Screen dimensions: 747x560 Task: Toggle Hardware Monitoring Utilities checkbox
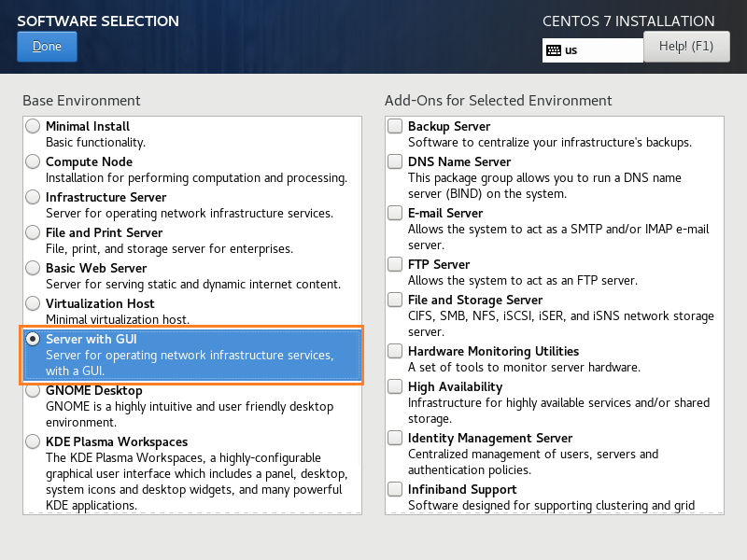tap(395, 351)
